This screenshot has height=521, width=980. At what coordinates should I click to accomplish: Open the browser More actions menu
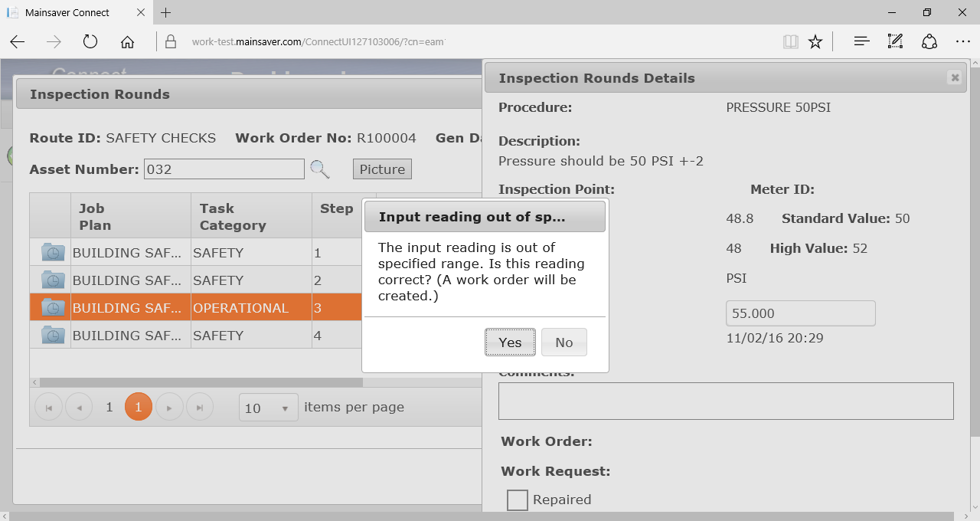[x=962, y=41]
